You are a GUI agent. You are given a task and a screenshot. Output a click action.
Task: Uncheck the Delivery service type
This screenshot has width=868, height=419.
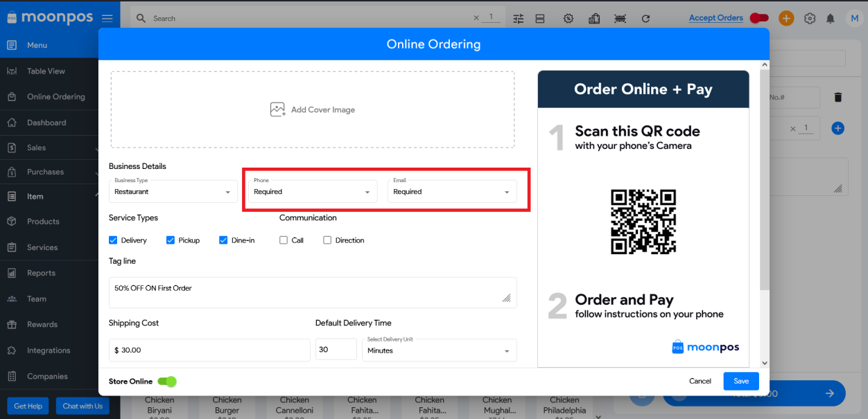coord(113,240)
